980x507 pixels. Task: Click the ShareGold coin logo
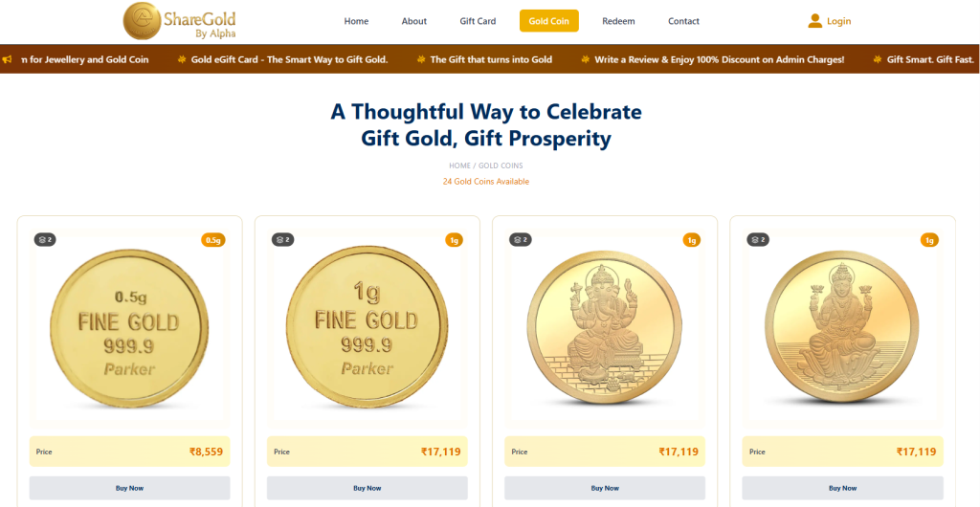pyautogui.click(x=142, y=21)
